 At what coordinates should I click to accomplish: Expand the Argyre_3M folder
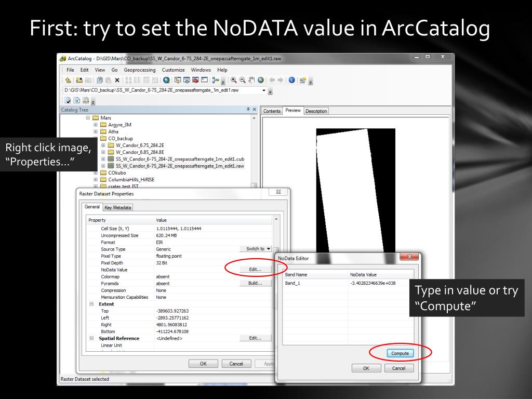click(x=96, y=125)
